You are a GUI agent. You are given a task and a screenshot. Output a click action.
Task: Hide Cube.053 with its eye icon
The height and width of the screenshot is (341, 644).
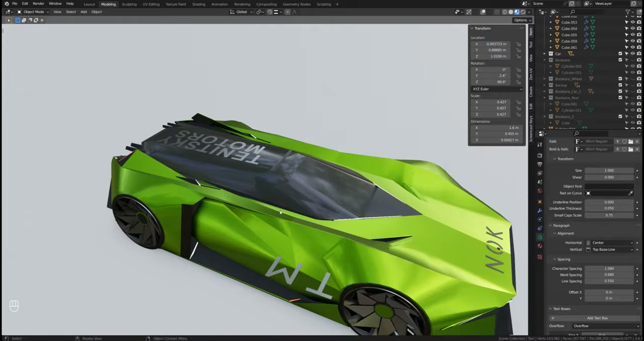click(x=632, y=22)
